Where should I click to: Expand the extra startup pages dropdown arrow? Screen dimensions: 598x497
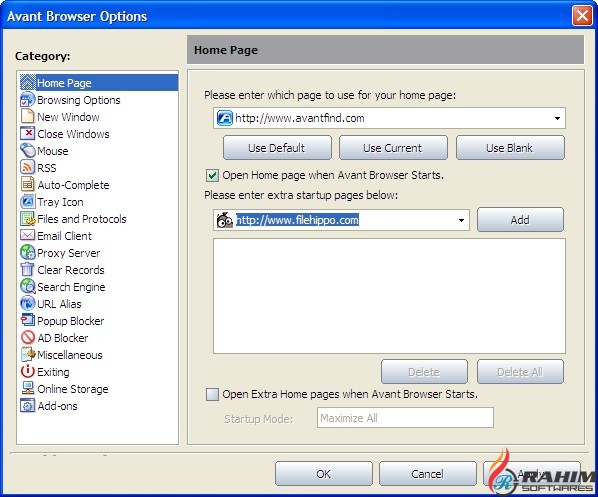(461, 220)
